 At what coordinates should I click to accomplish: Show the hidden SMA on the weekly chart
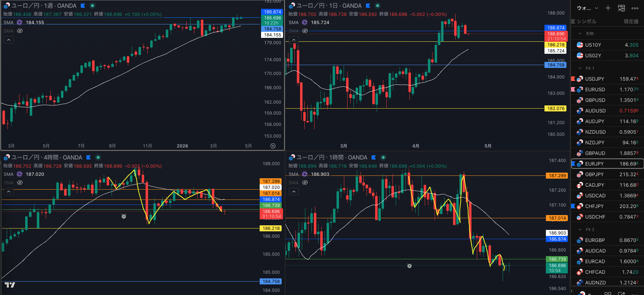tap(20, 31)
